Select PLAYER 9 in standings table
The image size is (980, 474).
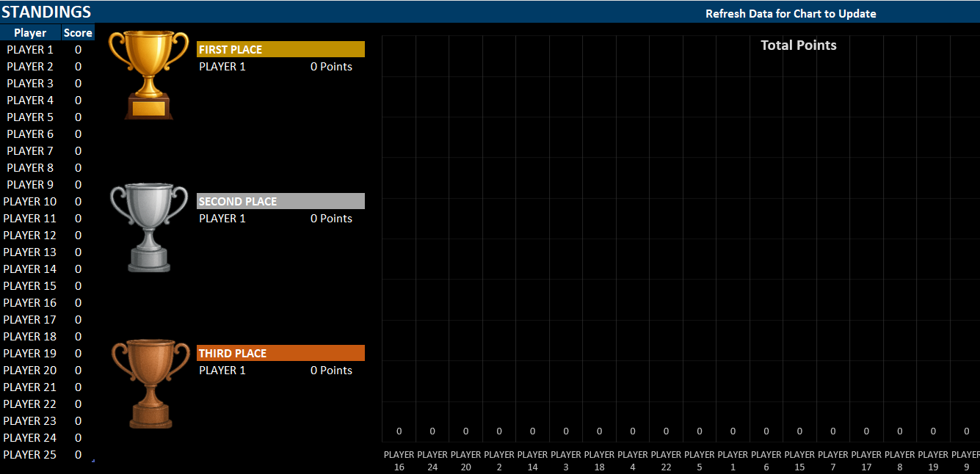click(30, 185)
